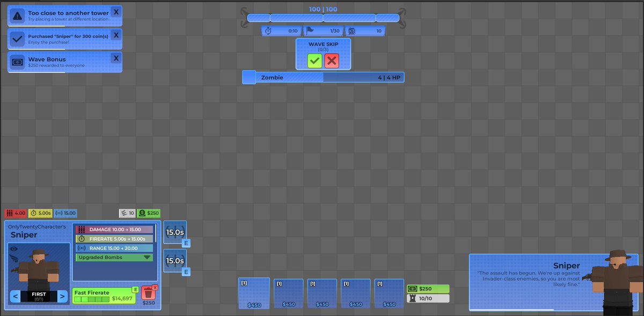Image resolution: width=644 pixels, height=316 pixels.
Task: Click the cash icon in Wave Bonus notification
Action: coord(17,62)
